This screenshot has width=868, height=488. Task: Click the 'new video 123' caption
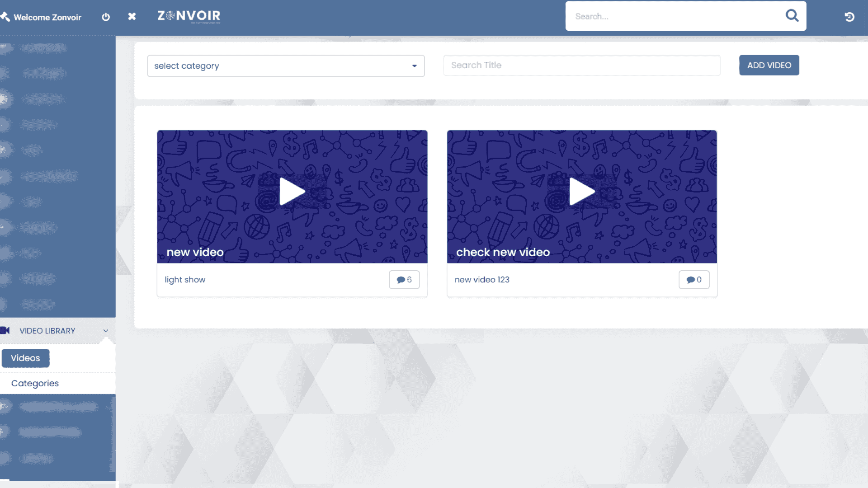pyautogui.click(x=482, y=280)
